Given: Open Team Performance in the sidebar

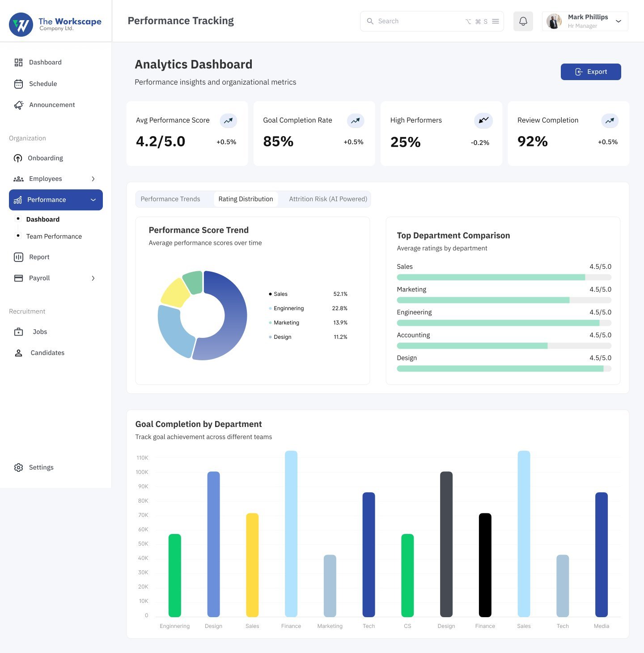Looking at the screenshot, I should point(54,236).
